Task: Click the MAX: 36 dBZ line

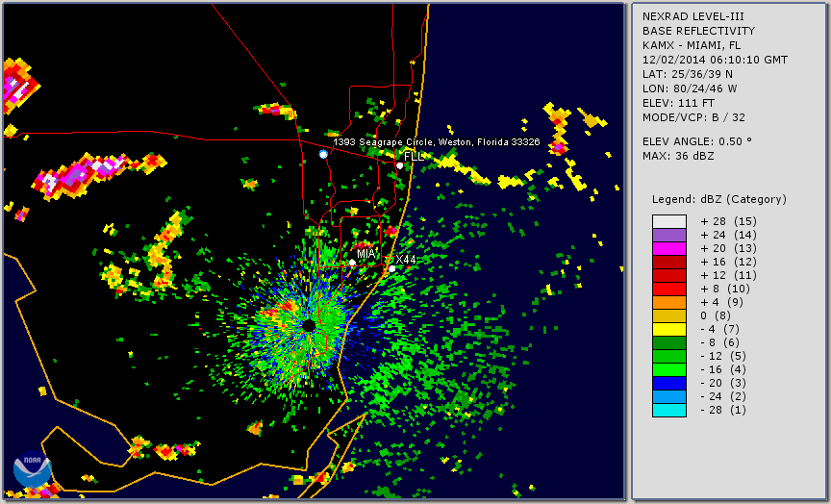Action: 678,157
